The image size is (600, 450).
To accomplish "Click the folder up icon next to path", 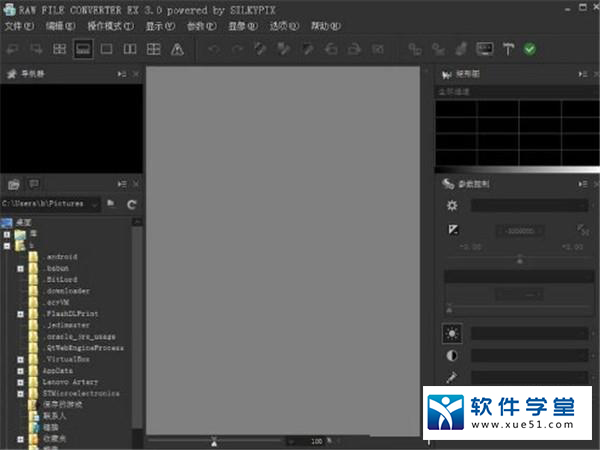I will click(x=111, y=204).
